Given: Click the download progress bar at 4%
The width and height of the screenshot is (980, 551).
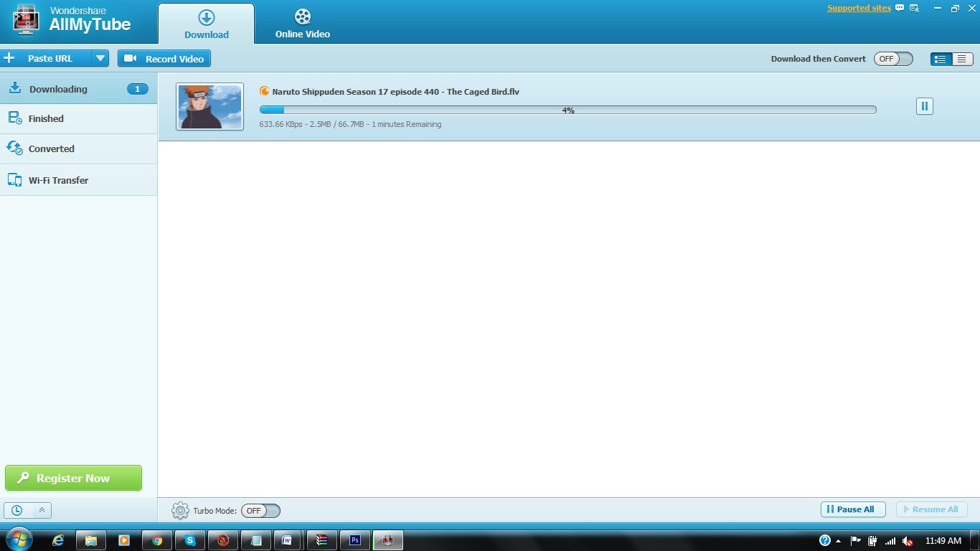Looking at the screenshot, I should tap(568, 110).
